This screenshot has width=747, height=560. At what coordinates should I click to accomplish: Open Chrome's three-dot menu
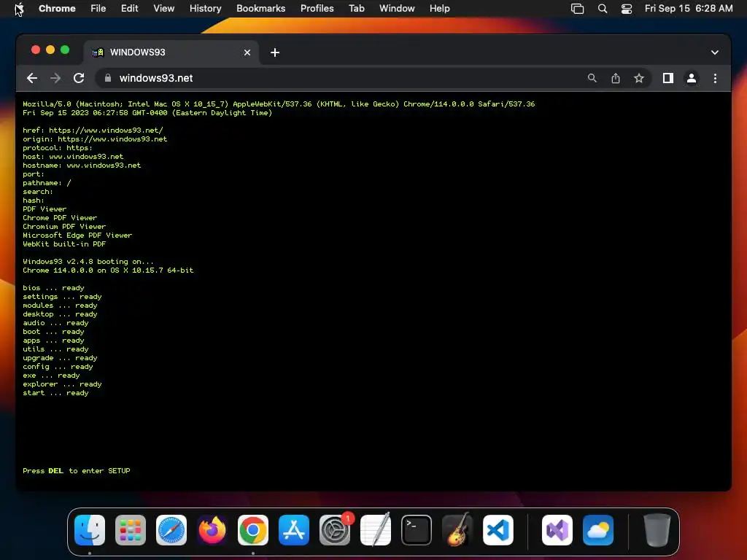point(715,78)
